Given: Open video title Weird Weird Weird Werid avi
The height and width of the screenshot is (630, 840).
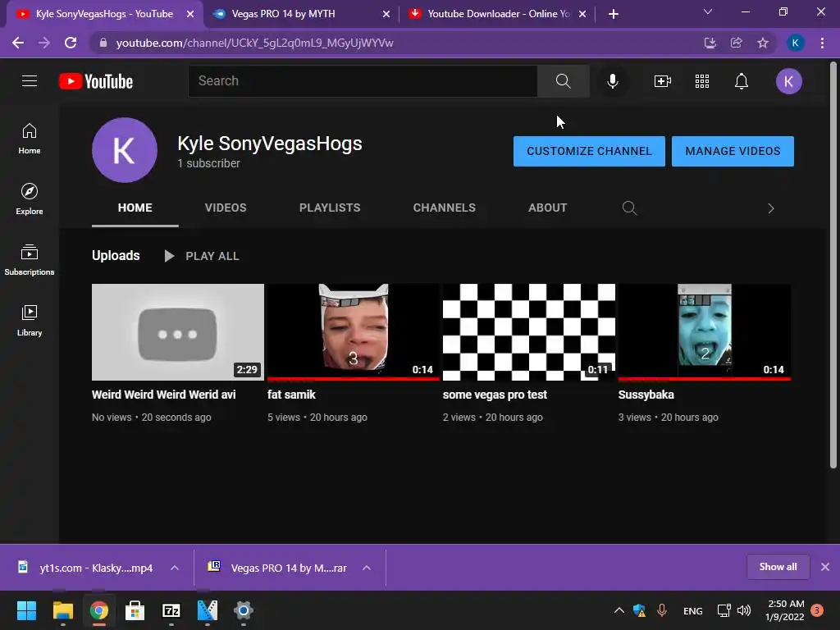Looking at the screenshot, I should pos(163,395).
